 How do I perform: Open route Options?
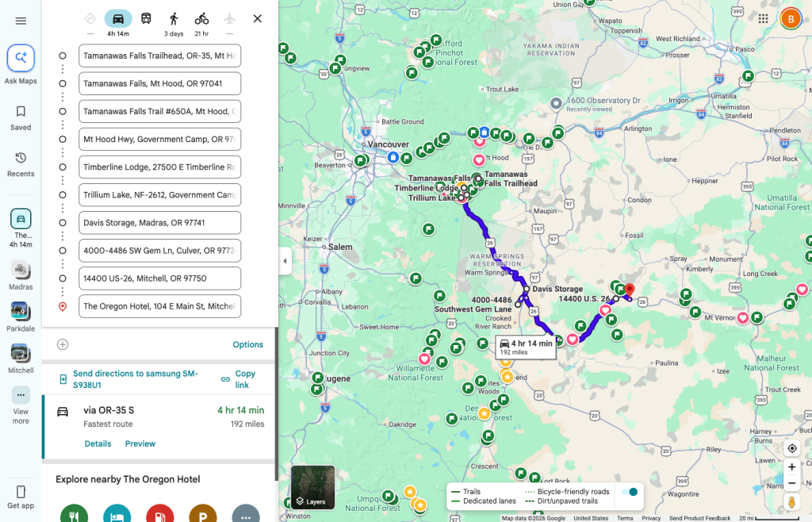pyautogui.click(x=247, y=344)
